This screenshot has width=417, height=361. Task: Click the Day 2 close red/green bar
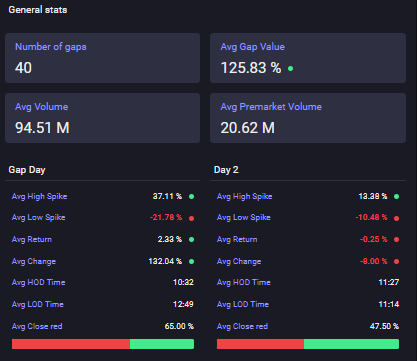[308, 344]
